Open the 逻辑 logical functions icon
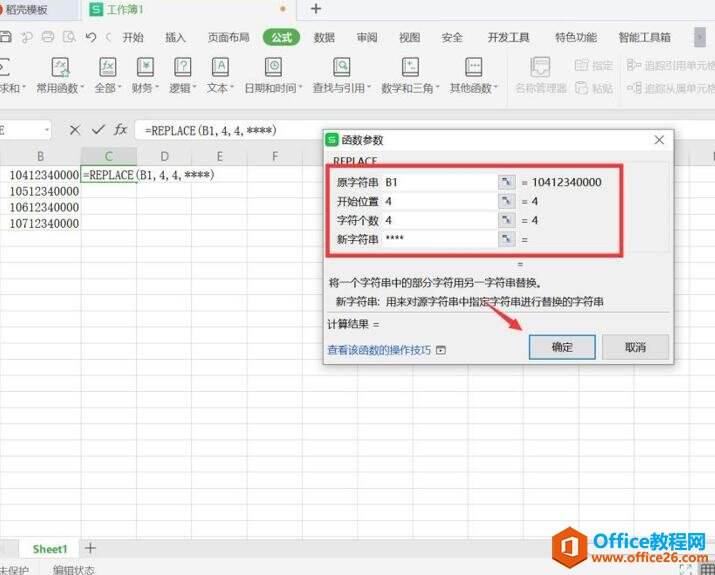Viewport: 715px width, 575px height. click(182, 67)
